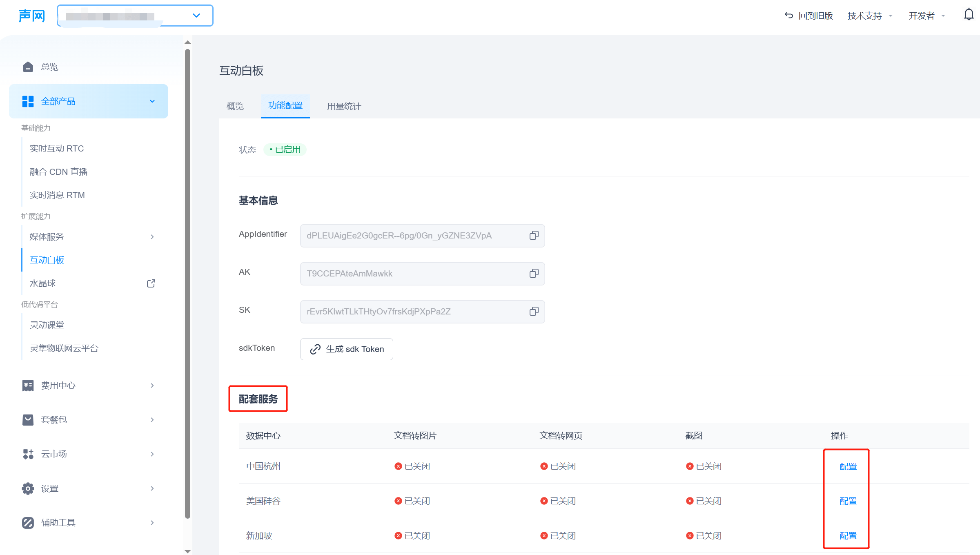This screenshot has width=980, height=555.
Task: Open the 技术支持 dropdown menu
Action: click(870, 16)
